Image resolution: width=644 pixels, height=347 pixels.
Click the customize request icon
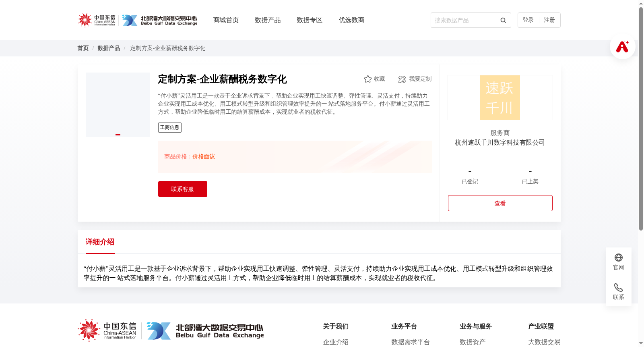click(x=402, y=79)
